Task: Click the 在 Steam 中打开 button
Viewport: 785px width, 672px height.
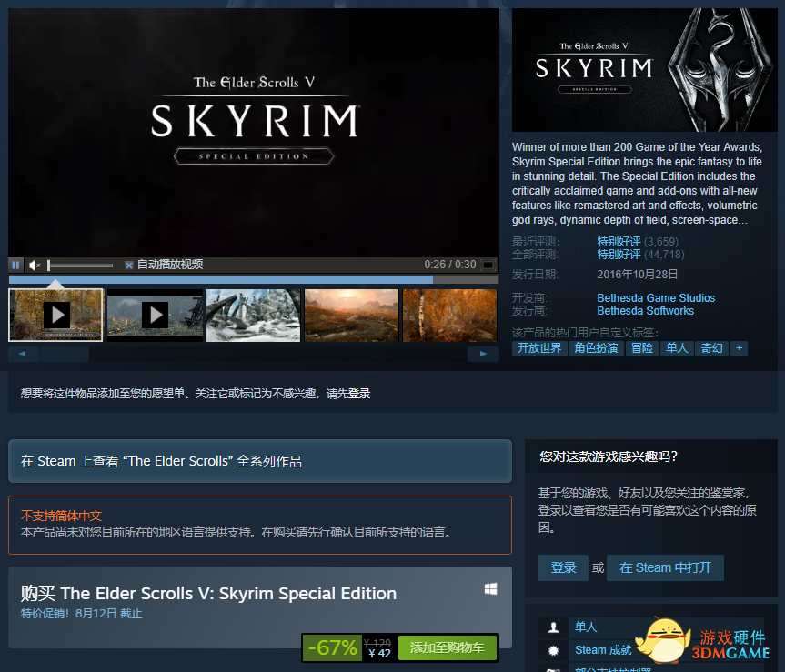Action: [x=665, y=568]
